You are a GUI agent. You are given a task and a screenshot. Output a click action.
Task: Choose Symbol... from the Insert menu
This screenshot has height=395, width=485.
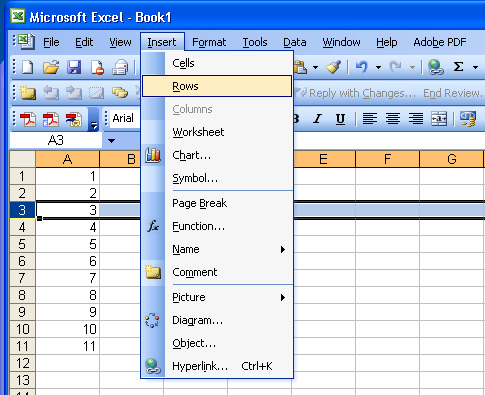(x=217, y=178)
